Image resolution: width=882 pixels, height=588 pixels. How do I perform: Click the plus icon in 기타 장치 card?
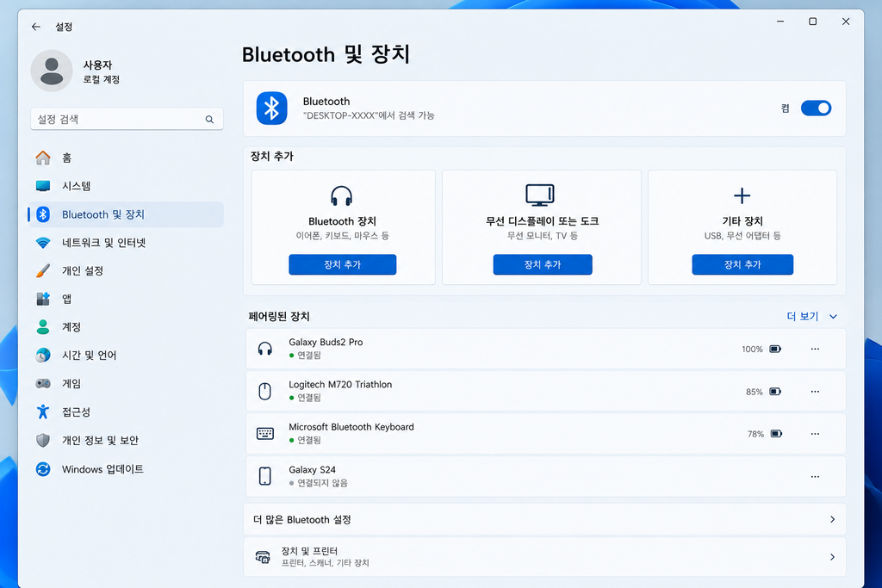click(742, 195)
